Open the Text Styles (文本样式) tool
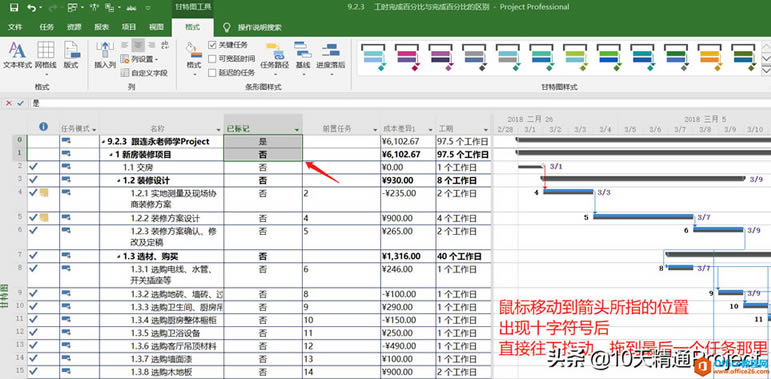 17,55
